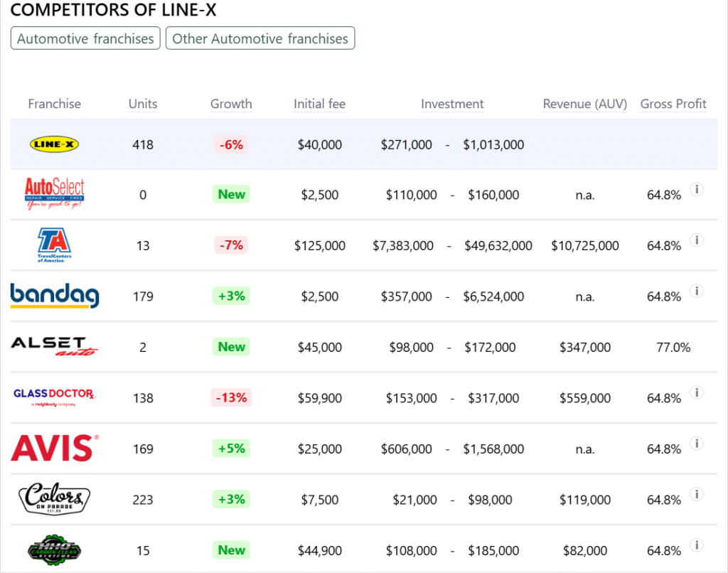The width and height of the screenshot is (728, 573).
Task: Click the $119,000 revenue value
Action: [585, 500]
